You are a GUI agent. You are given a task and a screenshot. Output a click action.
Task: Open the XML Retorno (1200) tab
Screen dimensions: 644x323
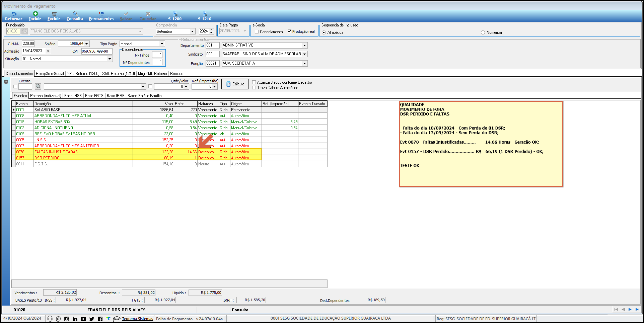83,74
